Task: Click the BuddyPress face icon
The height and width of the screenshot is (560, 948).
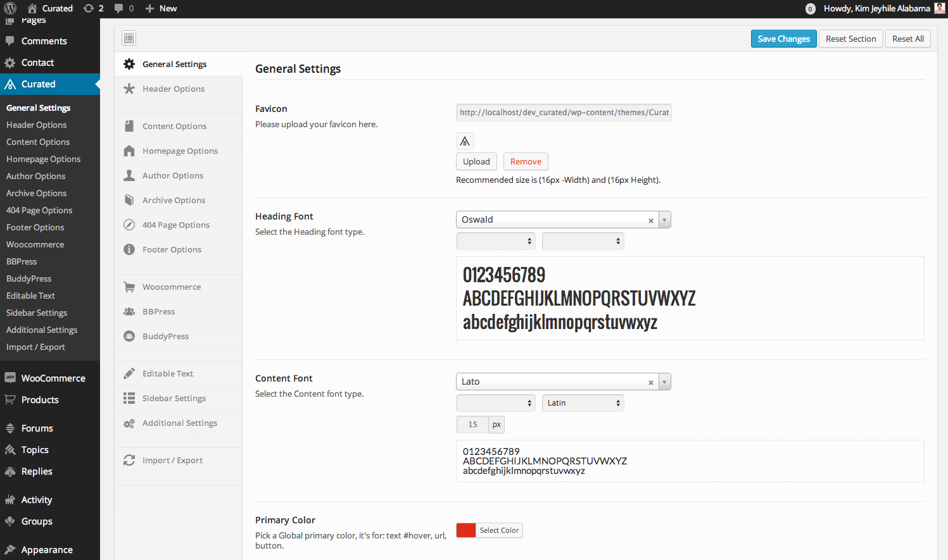Action: [x=129, y=336]
